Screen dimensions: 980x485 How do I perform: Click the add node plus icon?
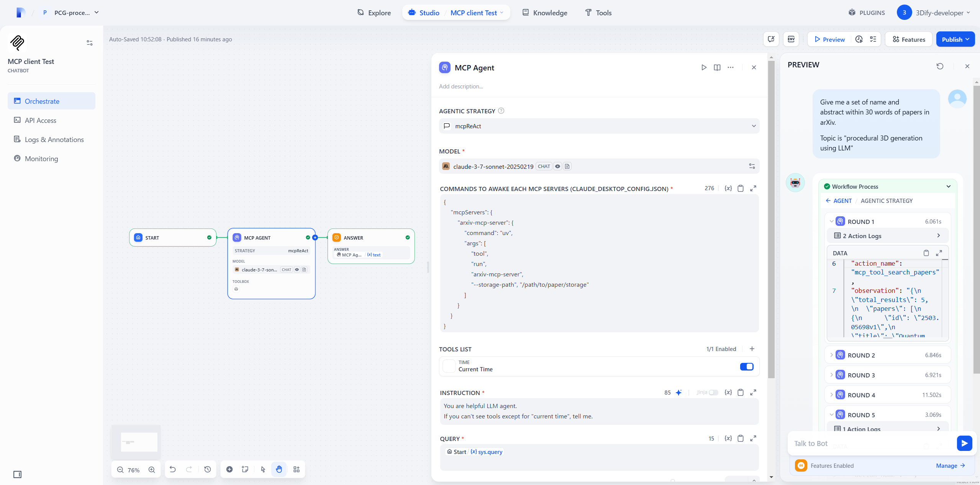click(x=229, y=469)
